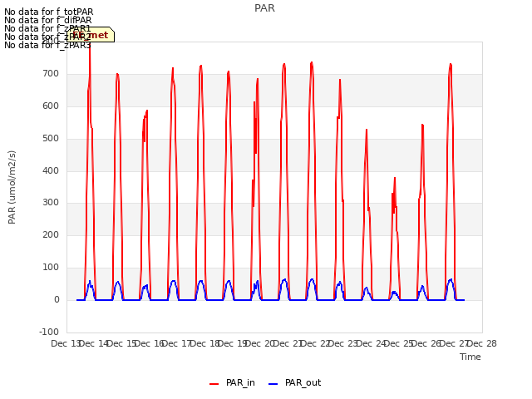Click the blue PAR_out legend swatch
The width and height of the screenshot is (532, 399).
pos(273,384)
